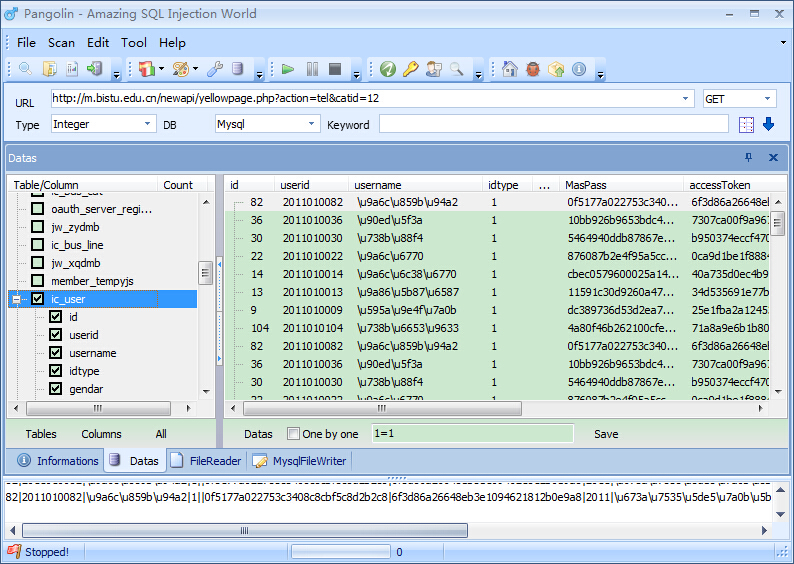
Task: Open the File menu
Action: pyautogui.click(x=26, y=43)
